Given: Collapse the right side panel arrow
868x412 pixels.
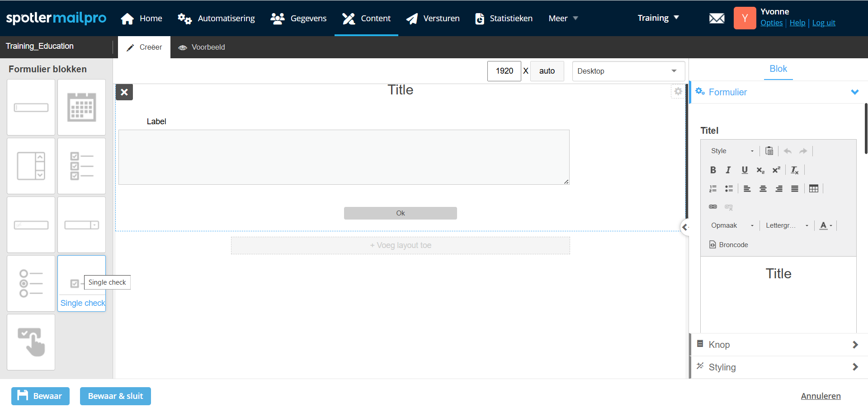Looking at the screenshot, I should (x=685, y=227).
